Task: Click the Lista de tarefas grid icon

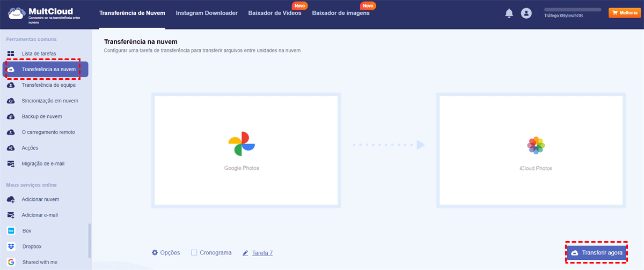Action: point(11,54)
